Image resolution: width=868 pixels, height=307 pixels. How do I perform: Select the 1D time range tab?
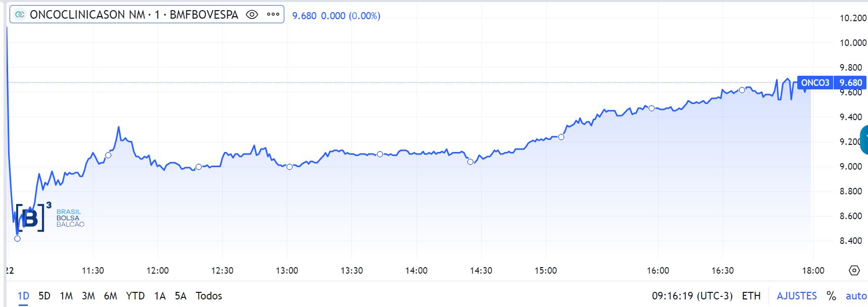tap(23, 296)
